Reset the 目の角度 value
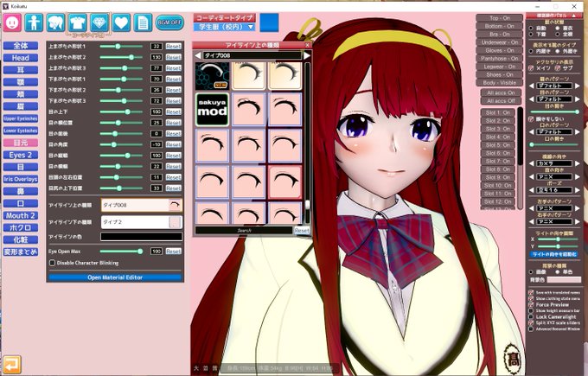The image size is (588, 376). point(173,144)
